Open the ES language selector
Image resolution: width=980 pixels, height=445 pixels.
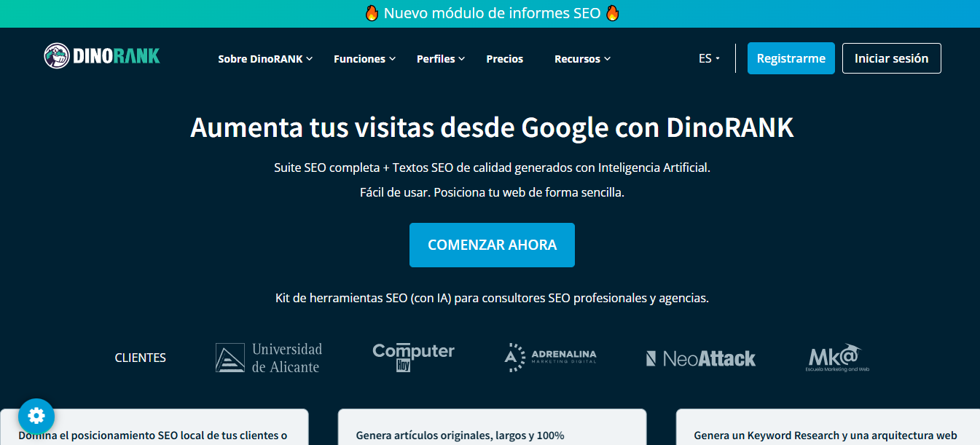click(708, 58)
